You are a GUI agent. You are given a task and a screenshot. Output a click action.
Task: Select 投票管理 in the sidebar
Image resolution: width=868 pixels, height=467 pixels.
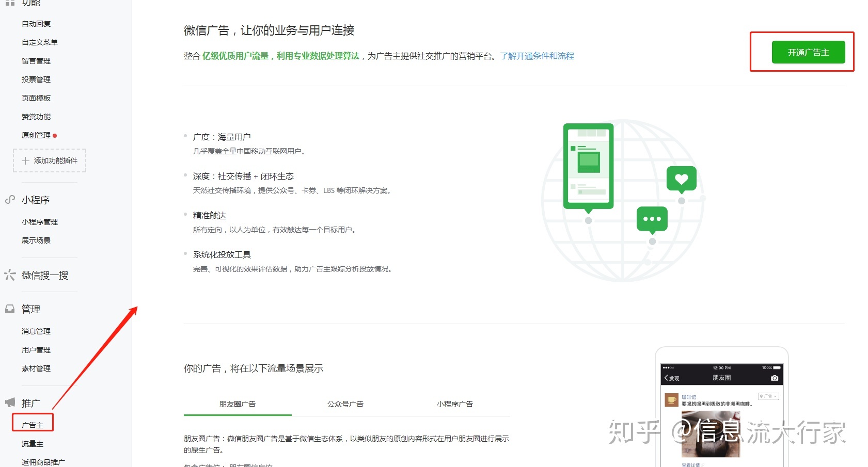(x=36, y=79)
